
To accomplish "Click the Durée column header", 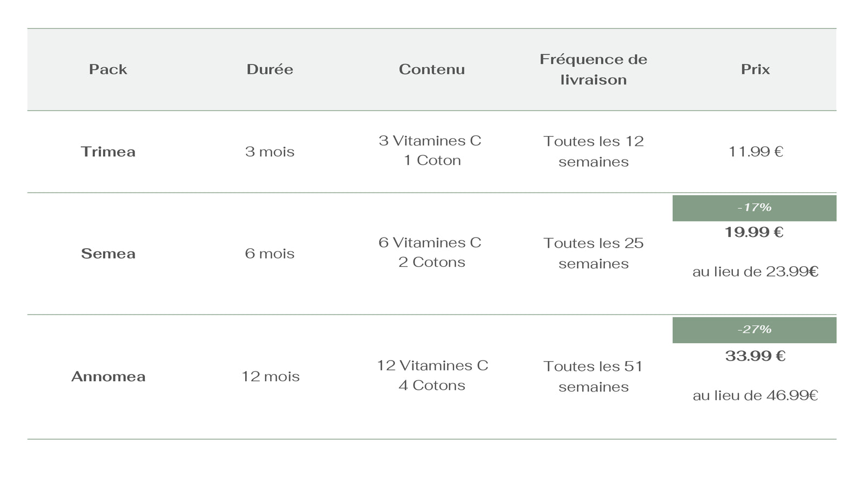I will (270, 69).
